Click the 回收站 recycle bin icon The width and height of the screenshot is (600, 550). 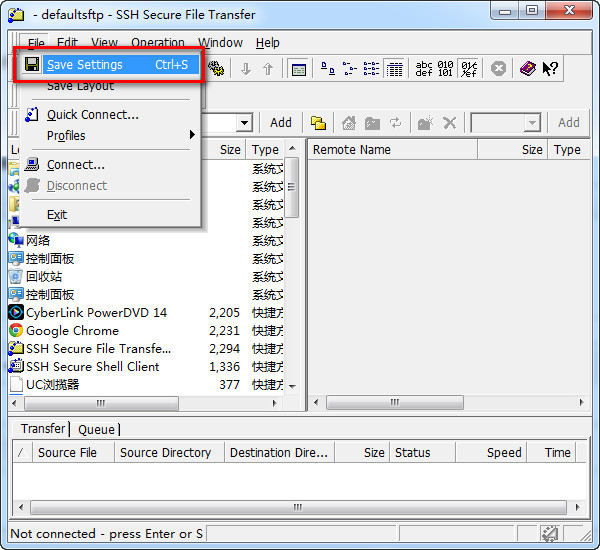coord(16,276)
